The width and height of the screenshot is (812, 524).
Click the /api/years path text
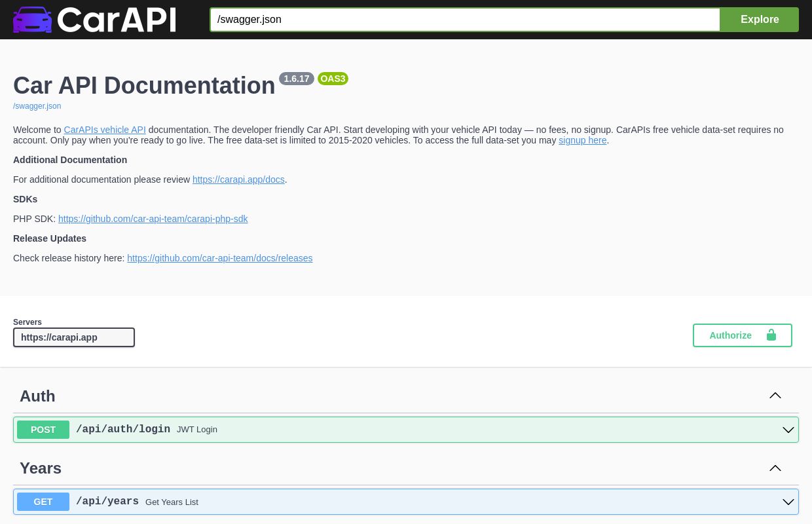[107, 502]
